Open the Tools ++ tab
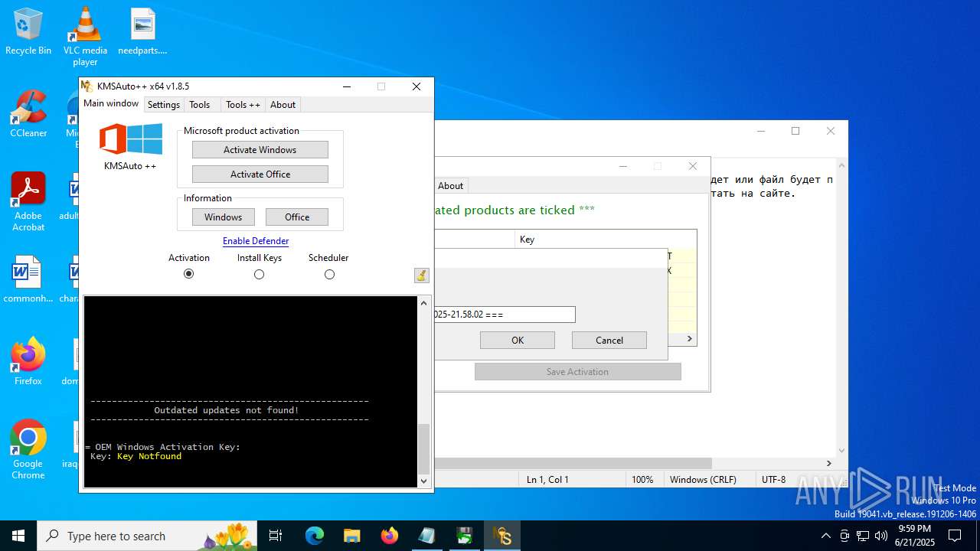This screenshot has height=551, width=980. click(243, 105)
